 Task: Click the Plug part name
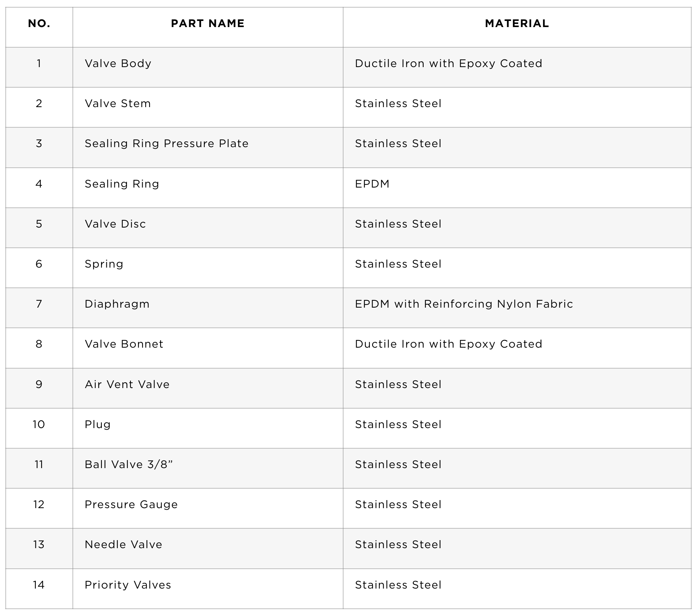click(98, 425)
